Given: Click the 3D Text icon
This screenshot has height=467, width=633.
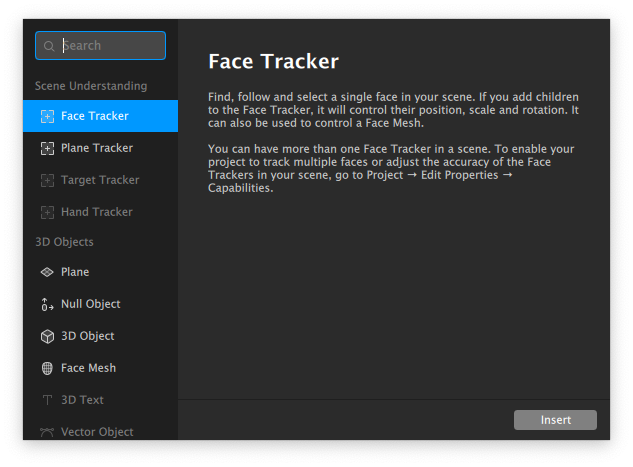Looking at the screenshot, I should tap(47, 400).
